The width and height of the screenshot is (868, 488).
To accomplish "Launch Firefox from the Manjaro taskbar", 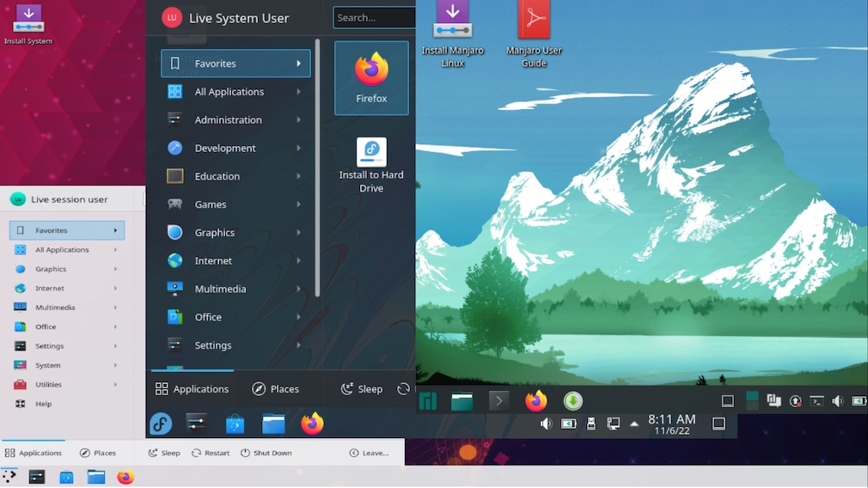I will 536,400.
